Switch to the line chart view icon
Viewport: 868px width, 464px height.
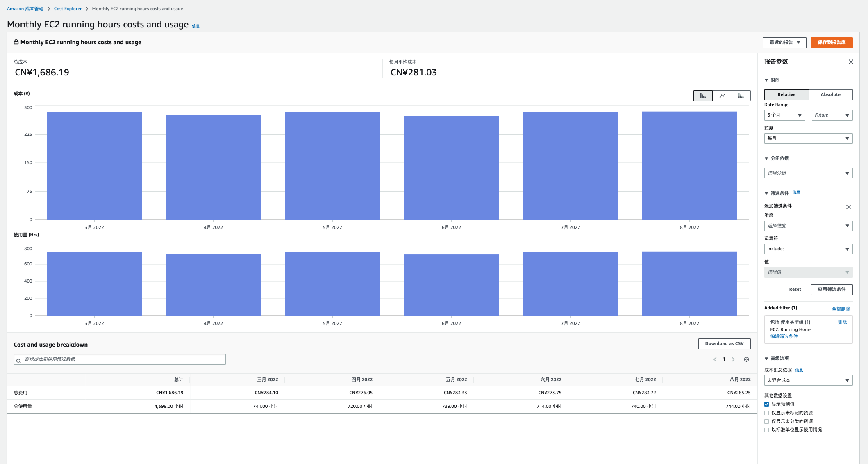pyautogui.click(x=722, y=95)
